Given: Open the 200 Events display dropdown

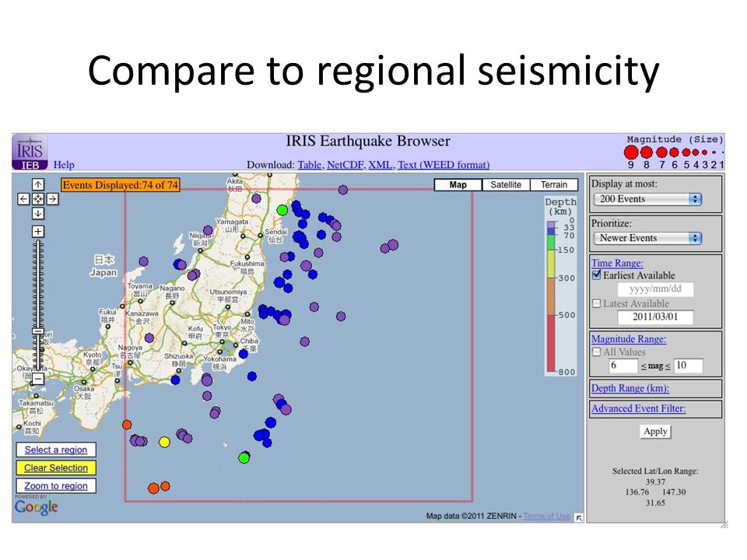Looking at the screenshot, I should click(648, 199).
